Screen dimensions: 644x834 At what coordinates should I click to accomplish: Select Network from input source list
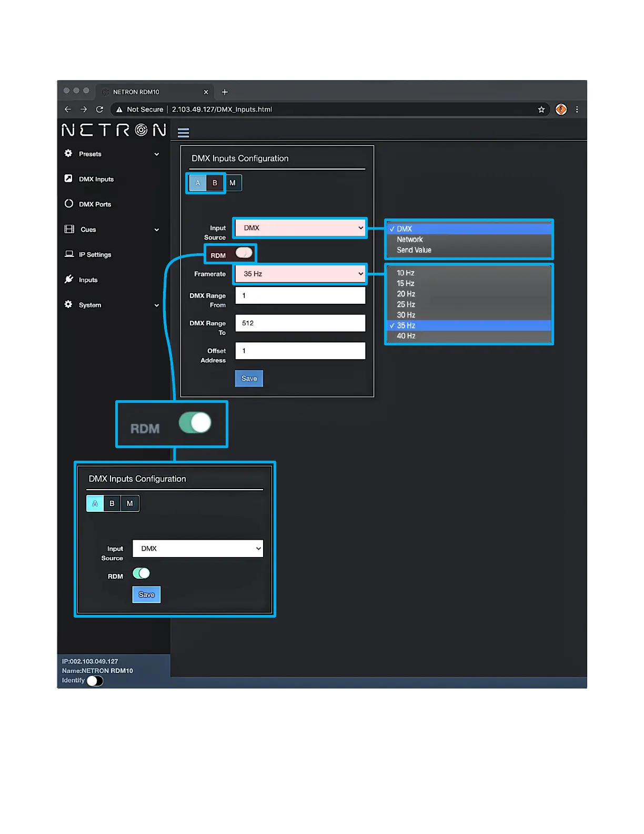(x=409, y=240)
